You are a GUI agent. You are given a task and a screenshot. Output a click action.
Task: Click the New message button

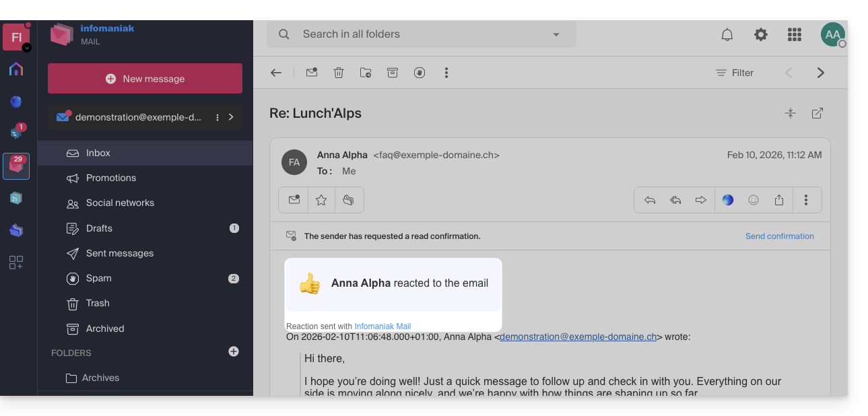[145, 79]
